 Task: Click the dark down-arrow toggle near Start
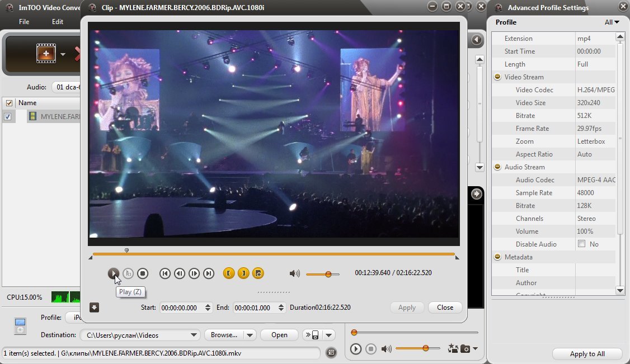tap(94, 308)
